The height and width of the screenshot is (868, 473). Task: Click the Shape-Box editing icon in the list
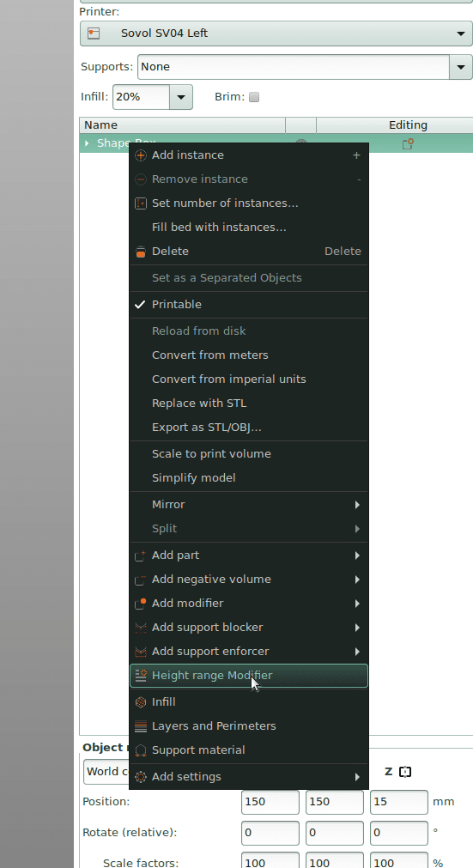pos(408,144)
